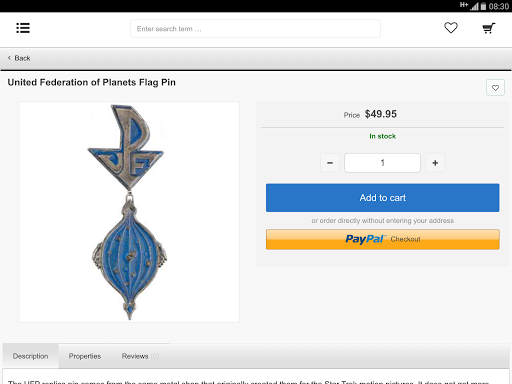Open the shopping cart icon

coord(489,28)
